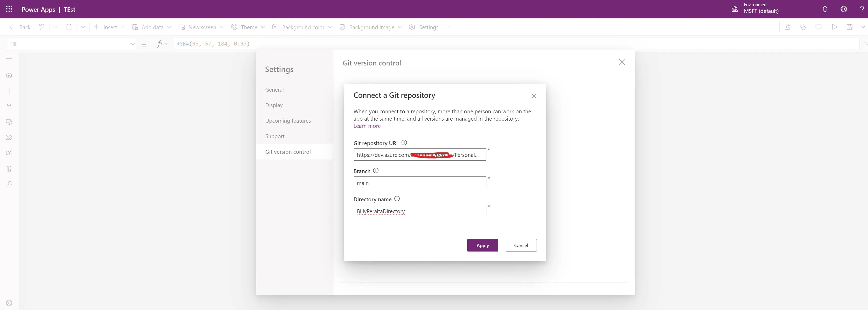Edit the Directory name input field
Image resolution: width=868 pixels, height=310 pixels.
[420, 211]
